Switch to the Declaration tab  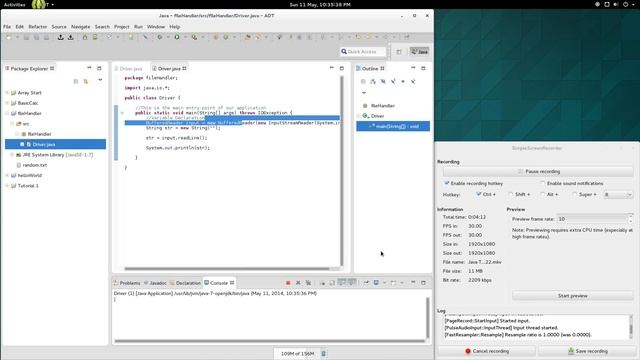click(185, 283)
